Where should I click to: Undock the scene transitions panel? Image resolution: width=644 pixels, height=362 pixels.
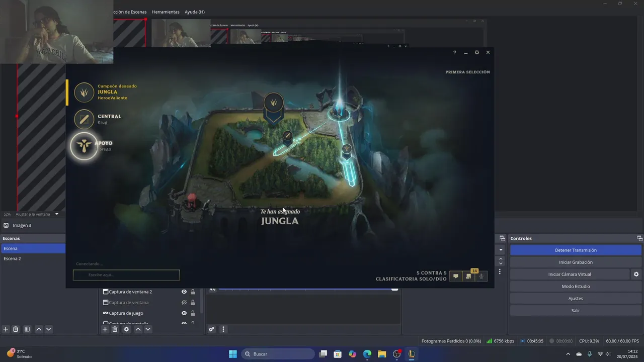click(502, 238)
